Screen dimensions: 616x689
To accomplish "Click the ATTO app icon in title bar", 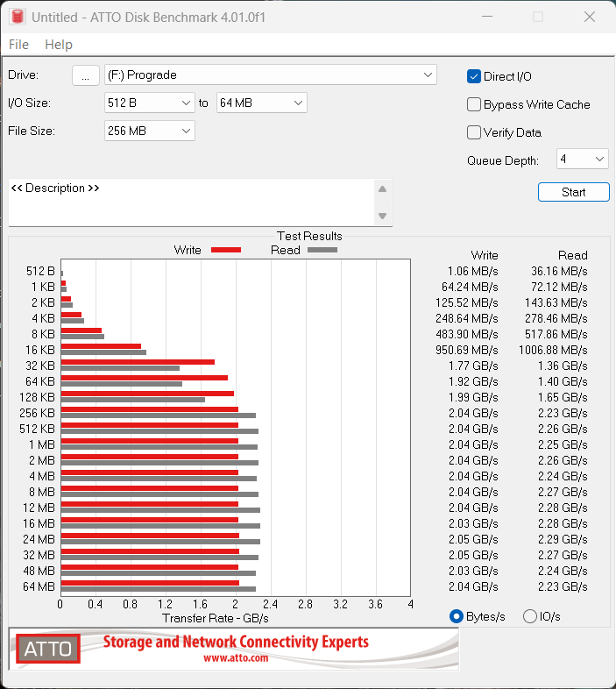I will (x=17, y=17).
